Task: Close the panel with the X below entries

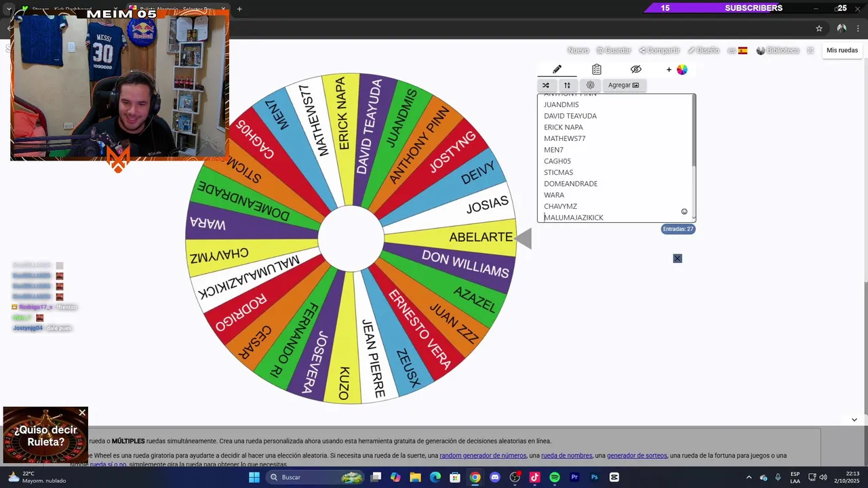Action: pyautogui.click(x=677, y=258)
